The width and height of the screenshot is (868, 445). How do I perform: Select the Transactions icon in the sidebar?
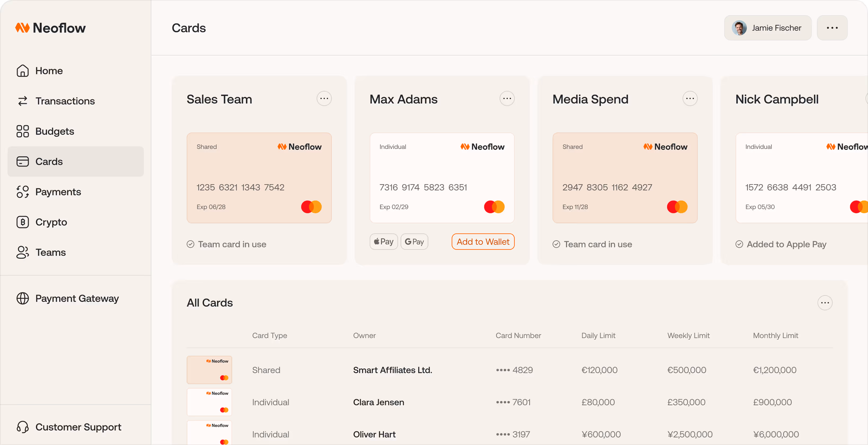22,101
